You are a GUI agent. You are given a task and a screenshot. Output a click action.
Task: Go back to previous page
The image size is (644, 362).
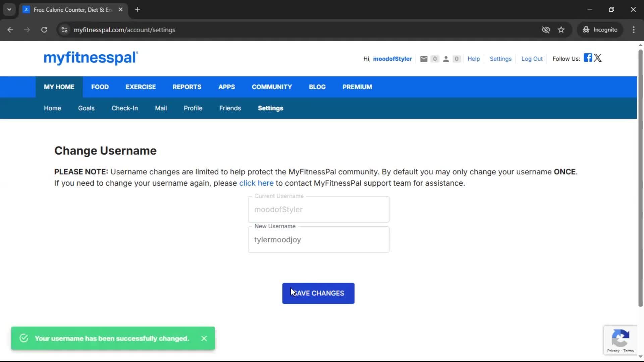point(10,30)
